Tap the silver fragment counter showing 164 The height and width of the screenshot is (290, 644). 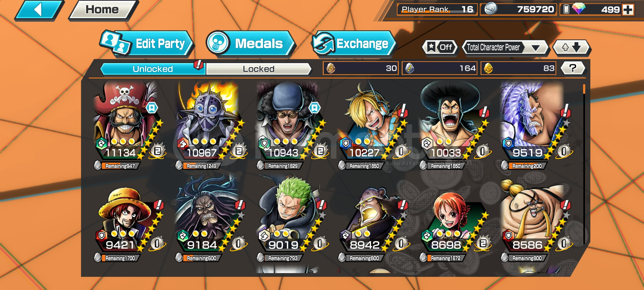tap(440, 68)
